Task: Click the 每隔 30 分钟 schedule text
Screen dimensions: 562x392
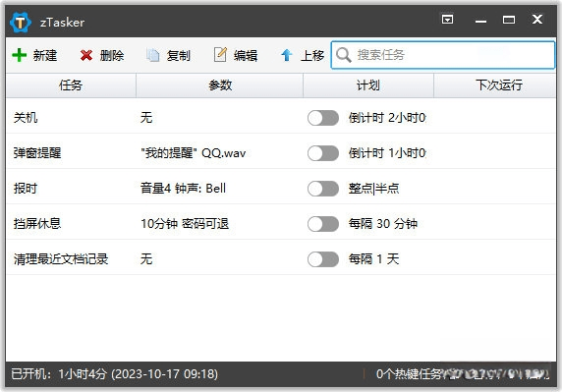Action: click(383, 224)
